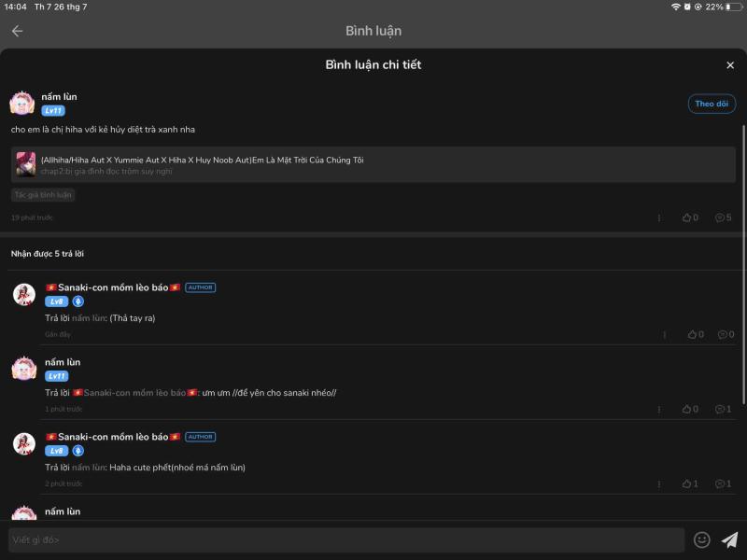Open more options for the main comment
The height and width of the screenshot is (560, 747).
659,217
